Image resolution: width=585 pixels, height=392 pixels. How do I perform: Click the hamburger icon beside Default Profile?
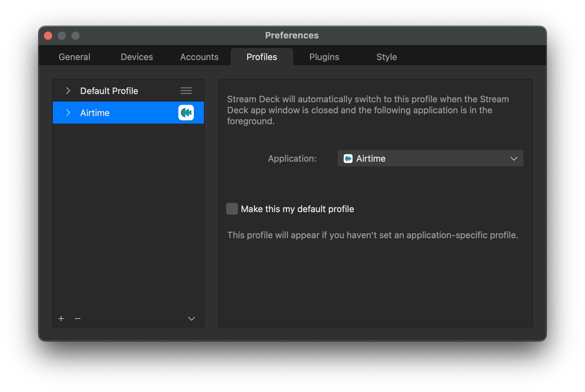(x=186, y=91)
